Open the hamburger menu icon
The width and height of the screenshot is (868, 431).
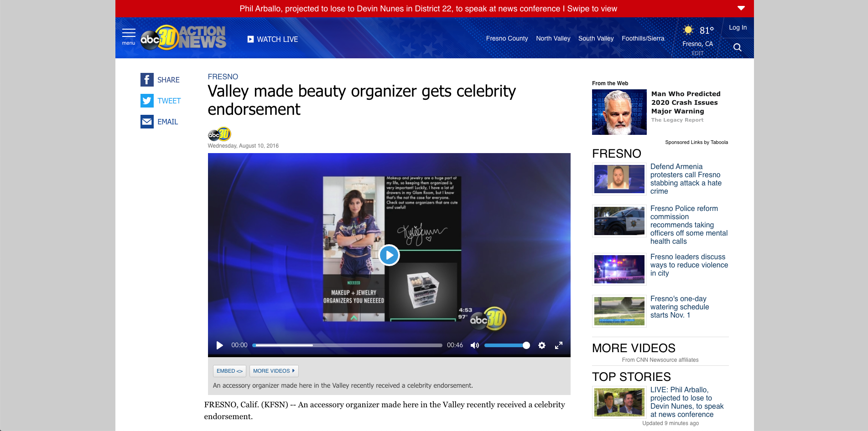coord(129,34)
